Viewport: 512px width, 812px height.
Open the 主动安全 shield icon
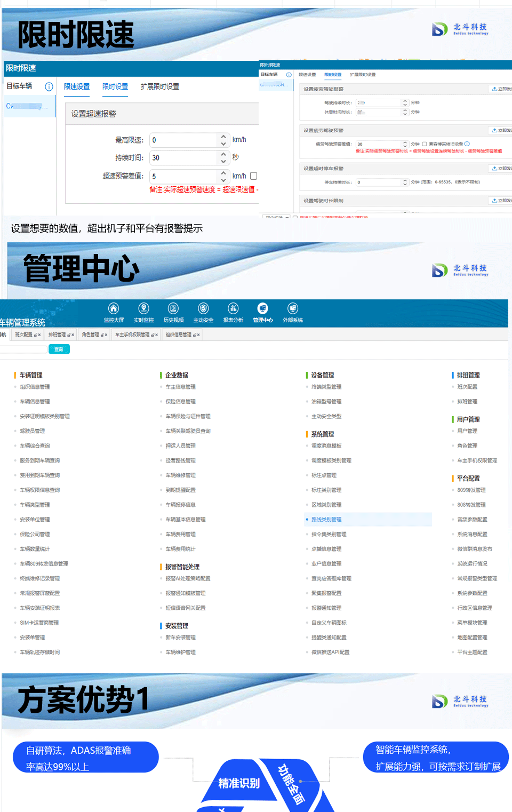pos(203,308)
